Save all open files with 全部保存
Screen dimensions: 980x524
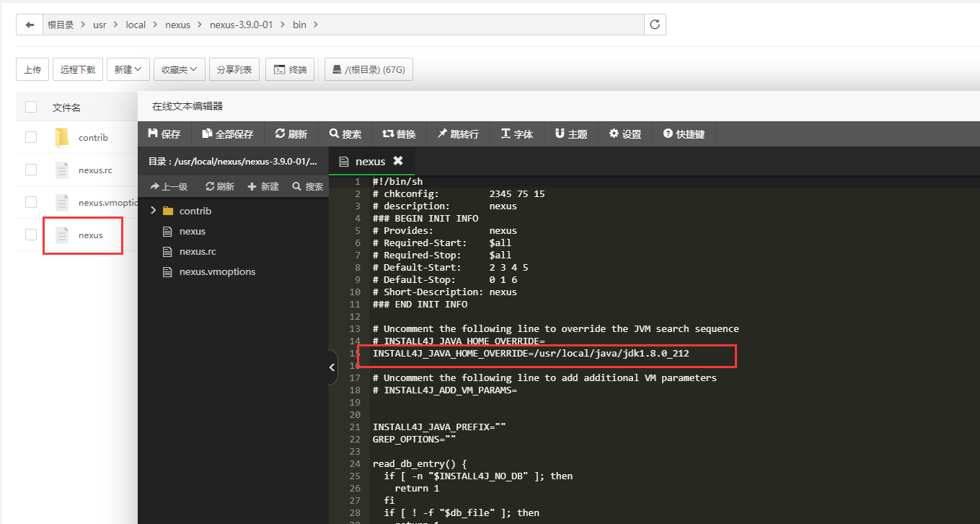(227, 134)
